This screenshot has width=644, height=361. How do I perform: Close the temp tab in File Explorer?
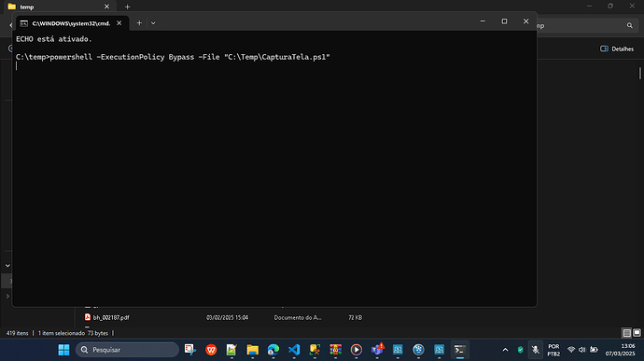click(106, 7)
